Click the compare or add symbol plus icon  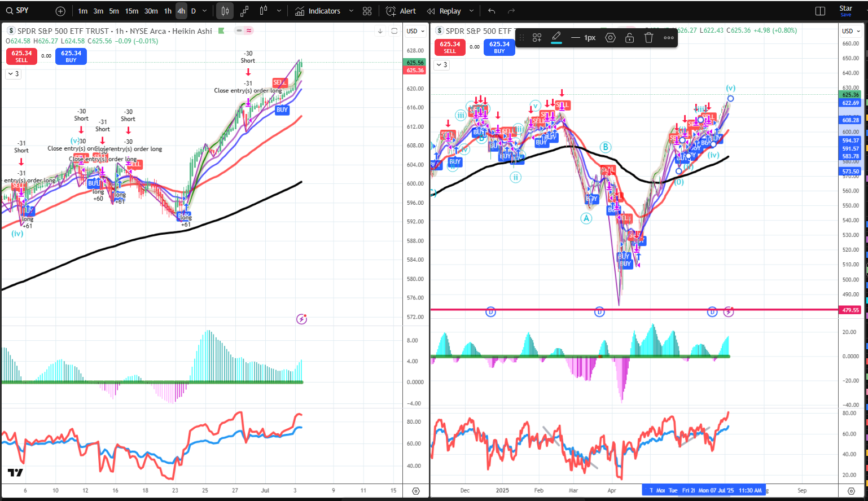[x=60, y=11]
